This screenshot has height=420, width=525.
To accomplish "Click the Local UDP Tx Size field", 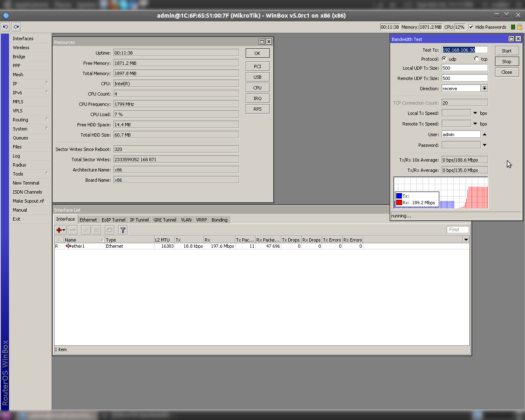I will [465, 68].
